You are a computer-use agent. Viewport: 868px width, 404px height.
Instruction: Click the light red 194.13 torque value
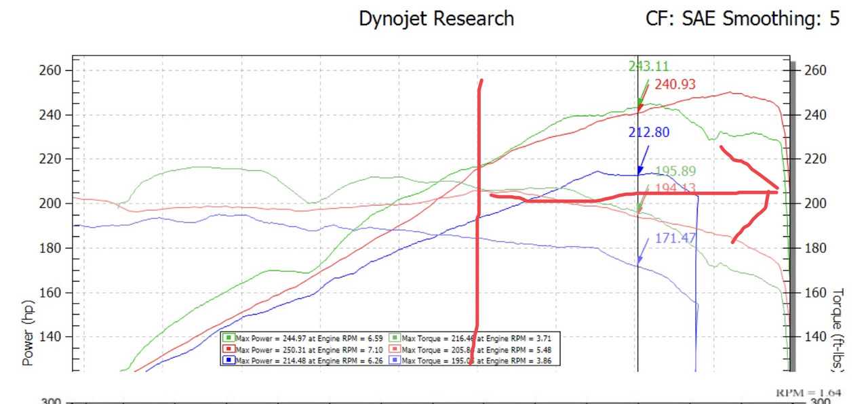click(675, 188)
